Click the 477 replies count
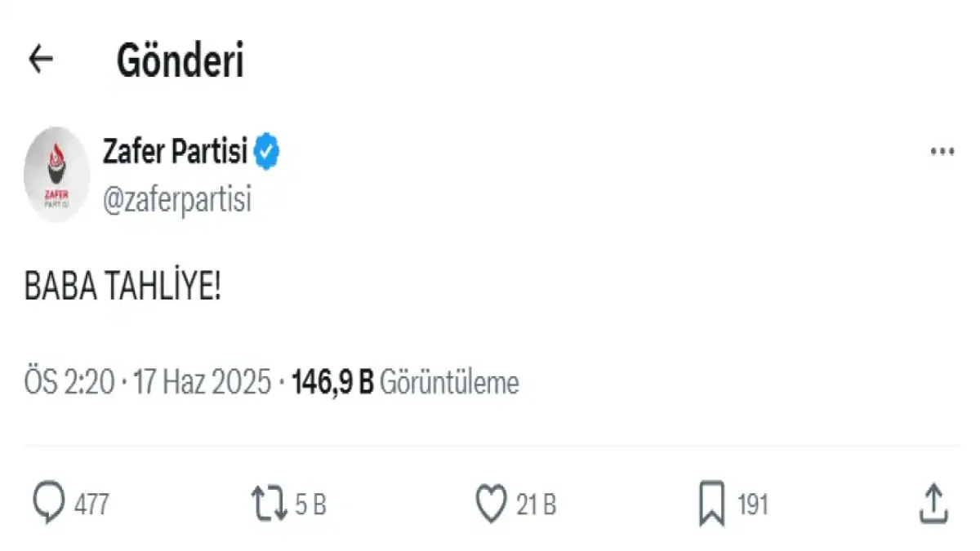This screenshot has width=980, height=551. tap(91, 505)
